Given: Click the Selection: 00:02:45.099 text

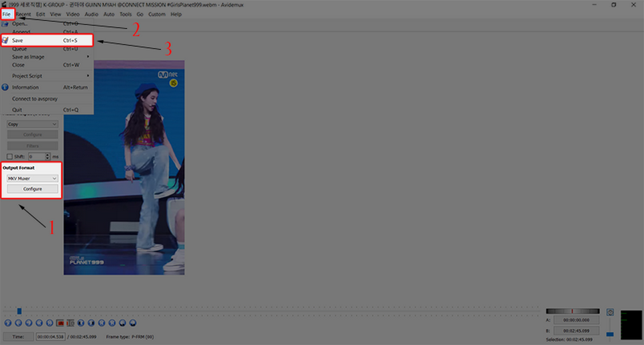Looking at the screenshot, I should 570,340.
